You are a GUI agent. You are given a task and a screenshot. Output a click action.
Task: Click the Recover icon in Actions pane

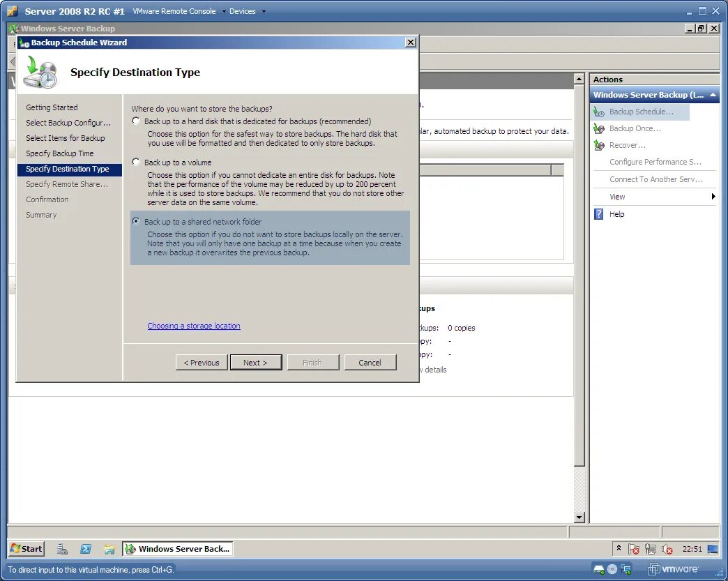pos(599,145)
